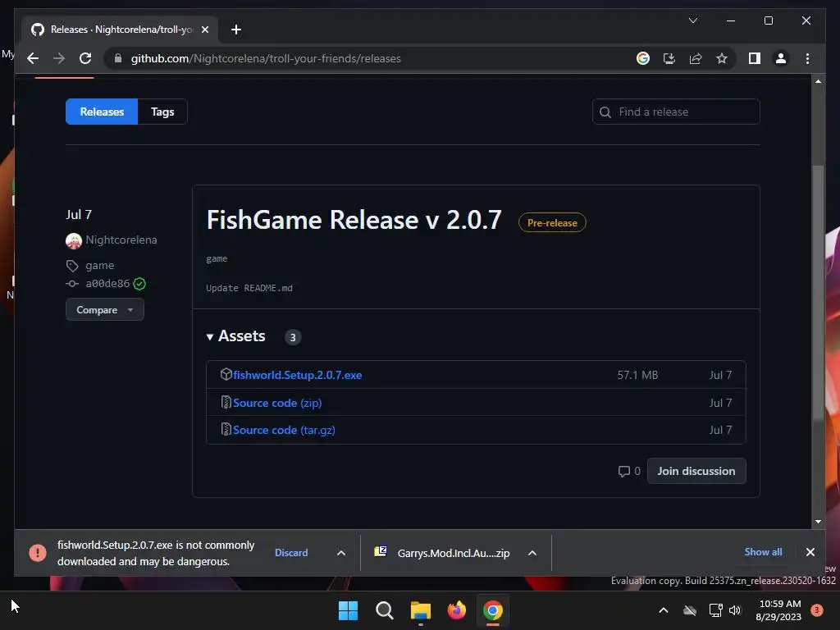
Task: Expand options for fishworld download warning
Action: pos(340,553)
